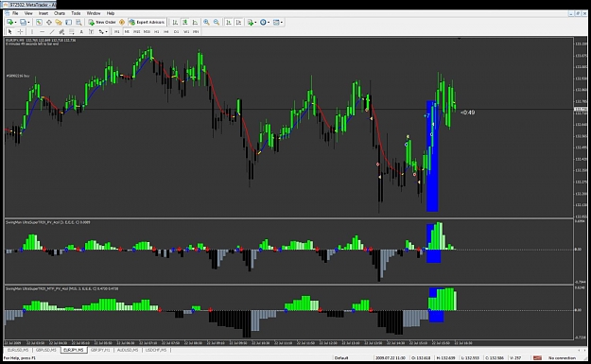The image size is (591, 364).
Task: Toggle Chart Shift button
Action: pos(238,23)
